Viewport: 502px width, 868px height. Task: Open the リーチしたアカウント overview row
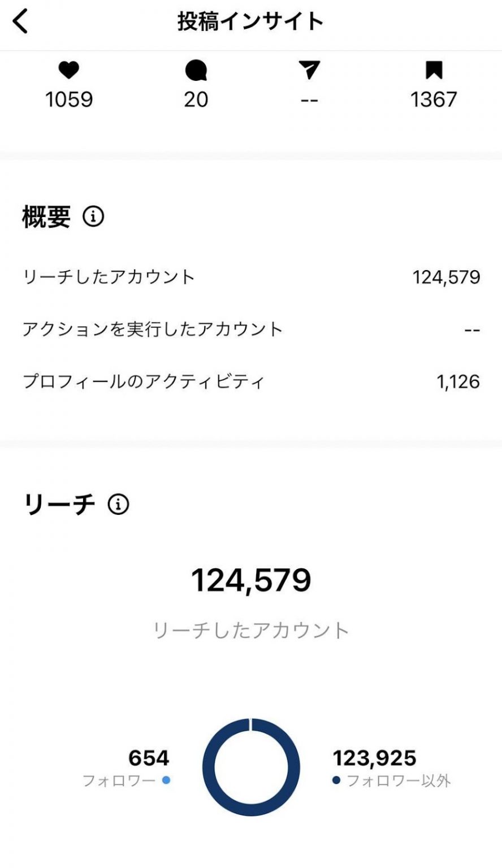coord(251,277)
